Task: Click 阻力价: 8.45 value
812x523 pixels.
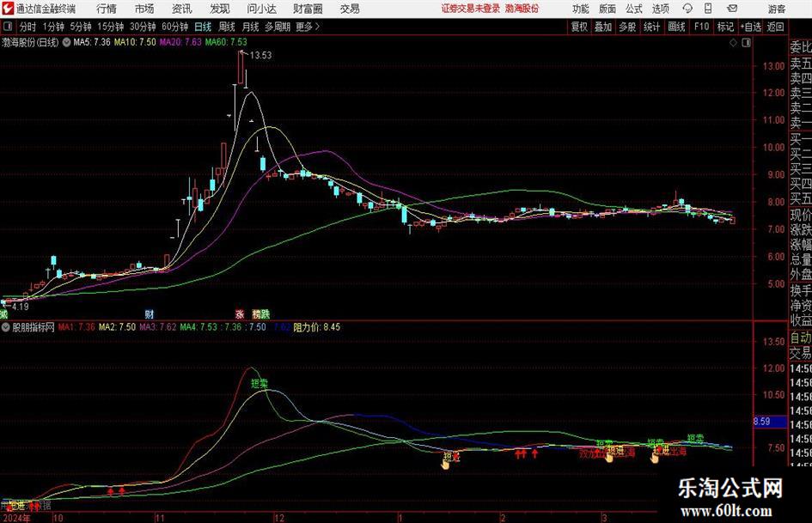Action: pos(317,327)
